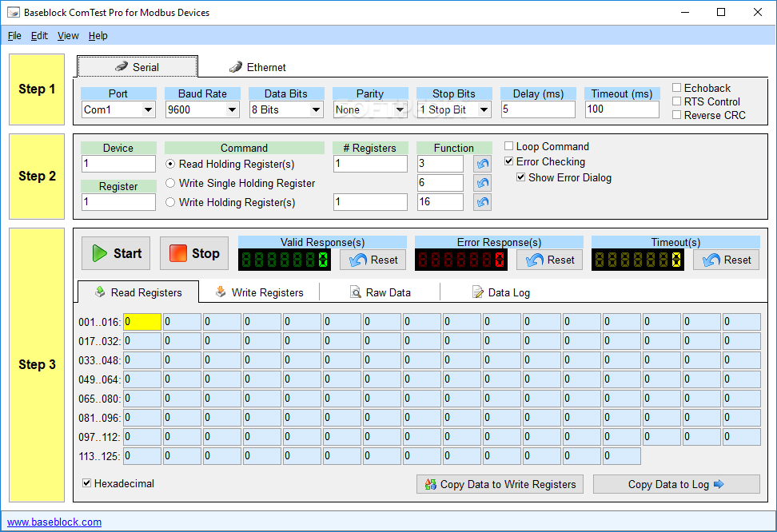Click the Timeout (ms) input field

tap(622, 109)
